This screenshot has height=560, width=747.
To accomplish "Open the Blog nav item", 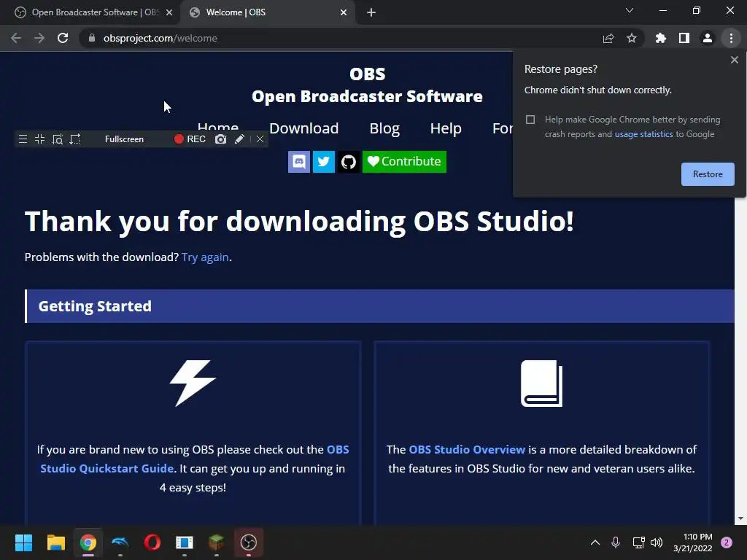I will click(x=384, y=128).
